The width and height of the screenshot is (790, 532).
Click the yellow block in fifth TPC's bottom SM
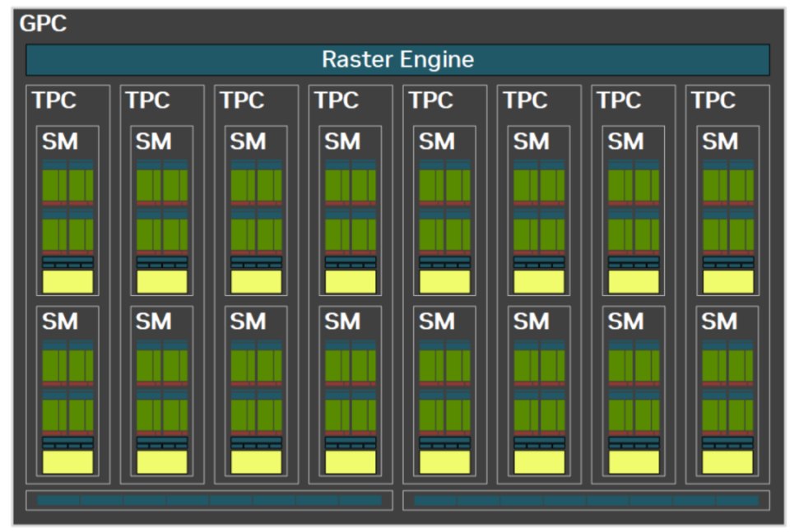pos(444,462)
